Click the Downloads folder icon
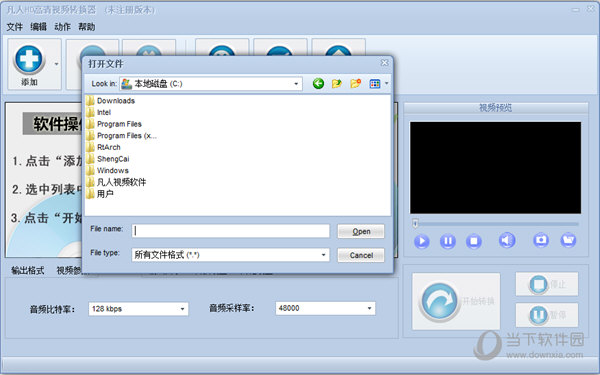 point(90,101)
